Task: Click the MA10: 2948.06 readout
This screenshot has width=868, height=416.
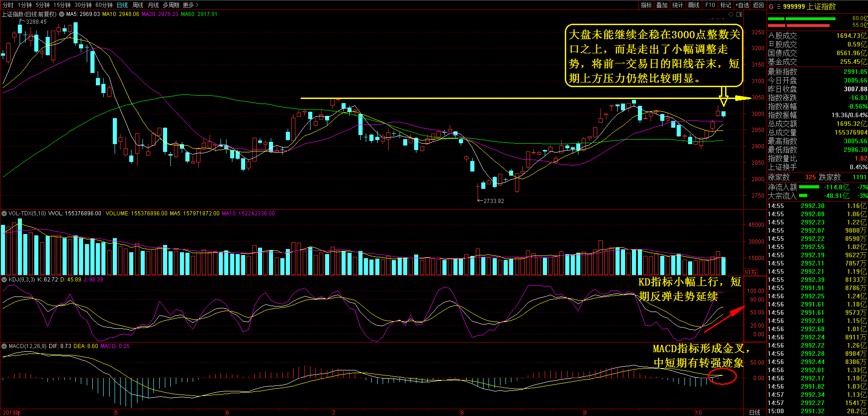Action: (x=121, y=14)
